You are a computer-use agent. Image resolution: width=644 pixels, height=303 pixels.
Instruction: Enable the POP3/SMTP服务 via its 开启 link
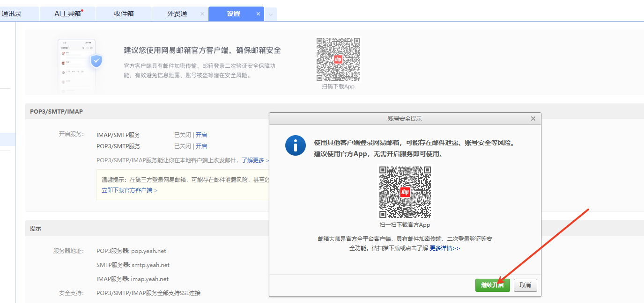[x=201, y=146]
